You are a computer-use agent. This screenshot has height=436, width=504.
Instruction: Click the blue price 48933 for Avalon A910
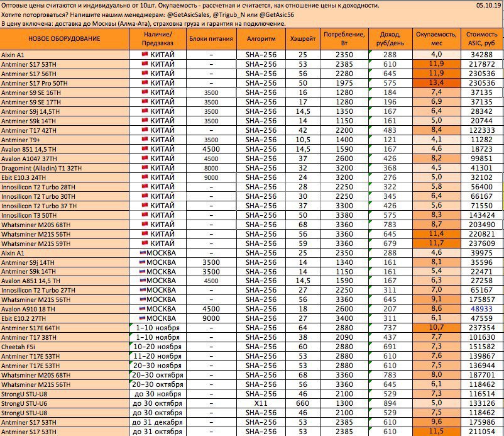click(x=482, y=309)
